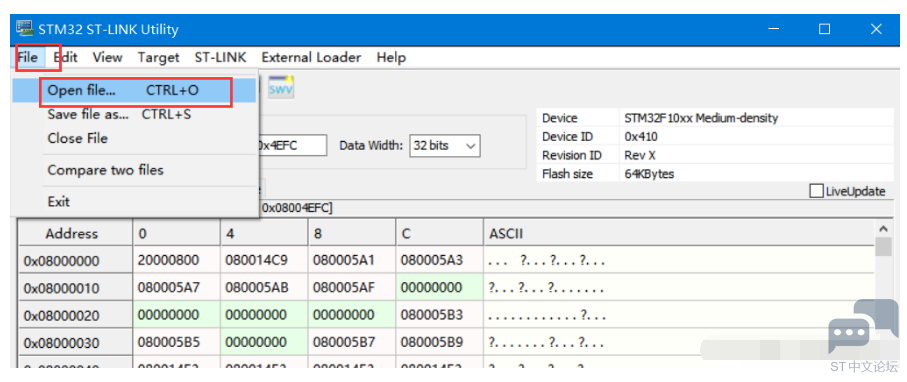
Task: Click the ASCII text of row 0x08000020
Action: click(547, 316)
